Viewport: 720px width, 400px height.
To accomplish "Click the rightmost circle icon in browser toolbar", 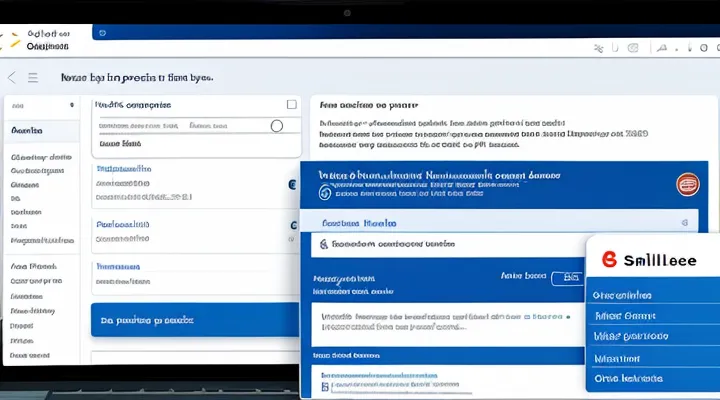I will pyautogui.click(x=702, y=47).
